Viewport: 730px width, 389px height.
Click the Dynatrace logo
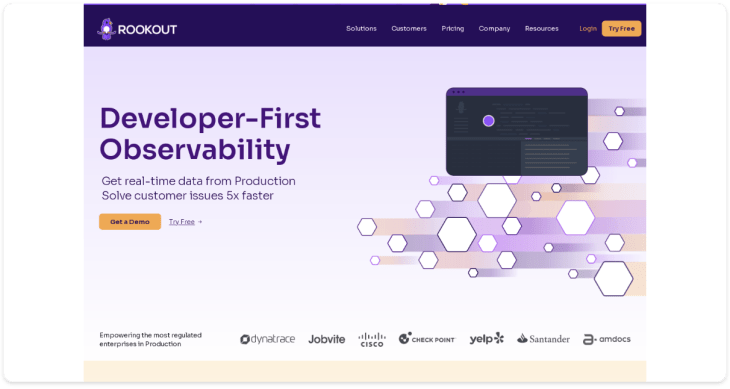pos(268,339)
